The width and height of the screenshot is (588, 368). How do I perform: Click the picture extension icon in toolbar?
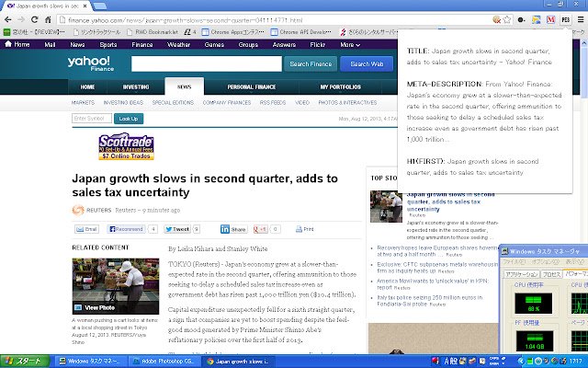(537, 19)
